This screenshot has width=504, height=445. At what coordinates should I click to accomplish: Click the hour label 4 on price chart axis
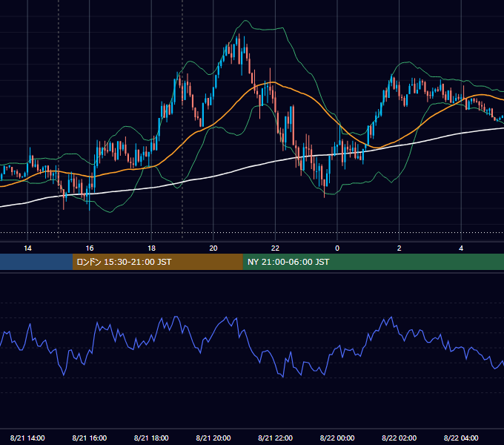pos(461,248)
